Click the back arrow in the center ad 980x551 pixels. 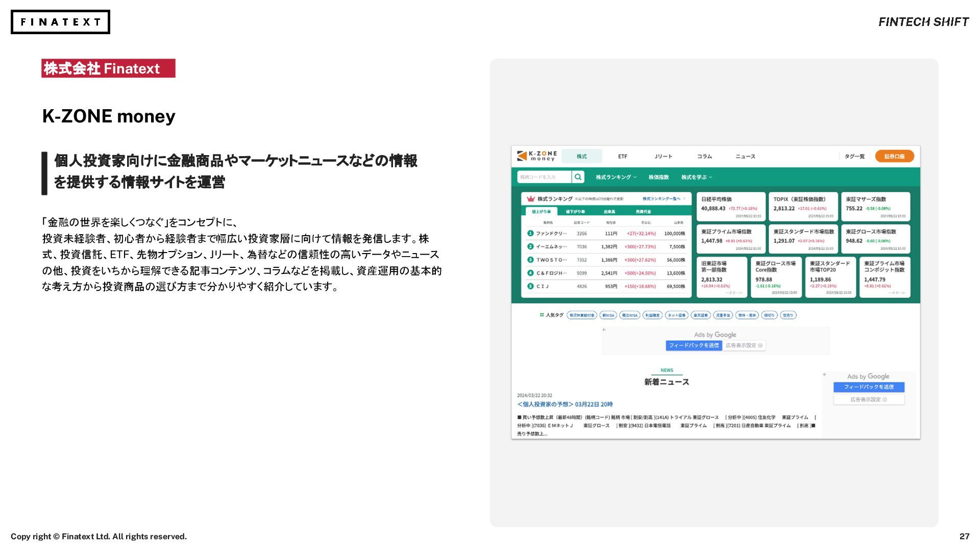pos(604,330)
